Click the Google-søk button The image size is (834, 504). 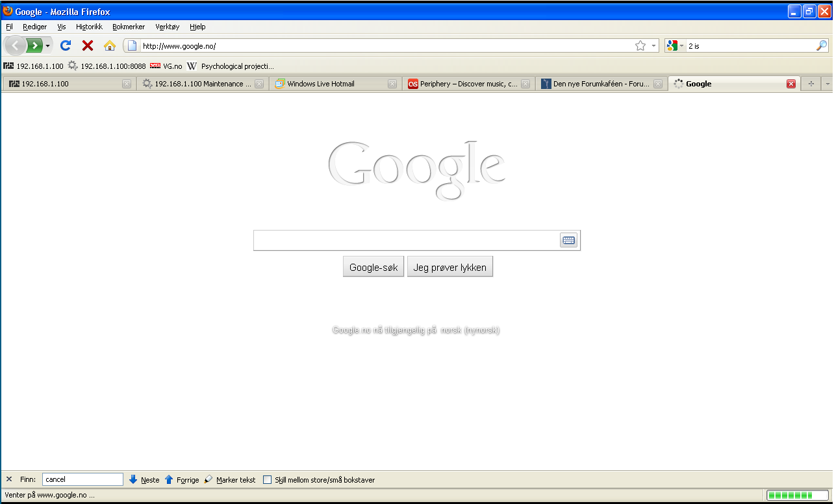(x=373, y=267)
